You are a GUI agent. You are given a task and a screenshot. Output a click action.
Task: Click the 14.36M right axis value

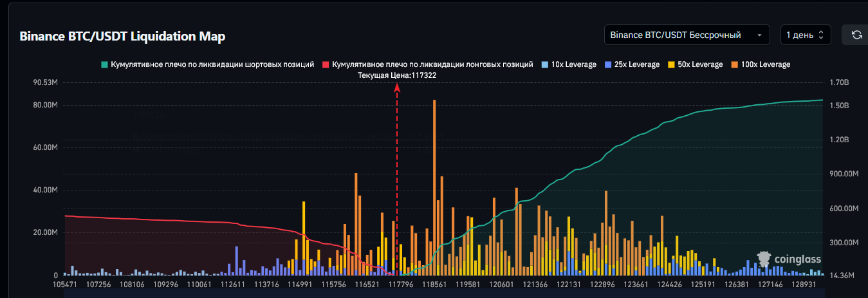(x=842, y=275)
